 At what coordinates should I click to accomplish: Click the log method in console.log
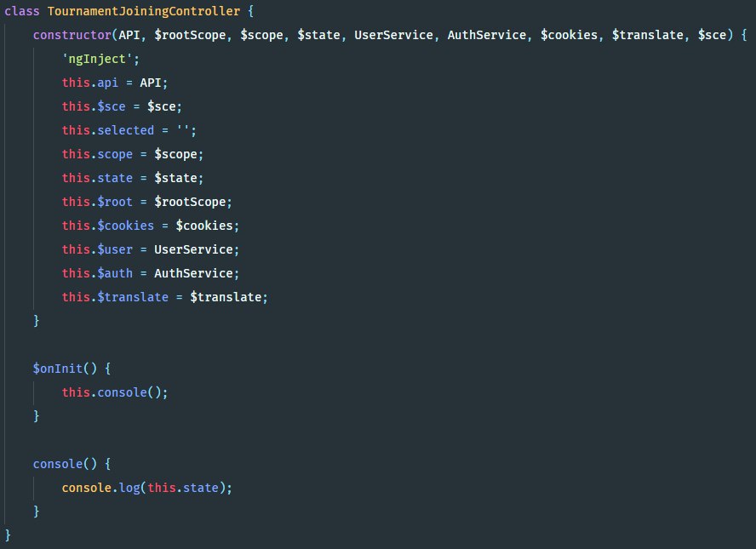coord(129,488)
